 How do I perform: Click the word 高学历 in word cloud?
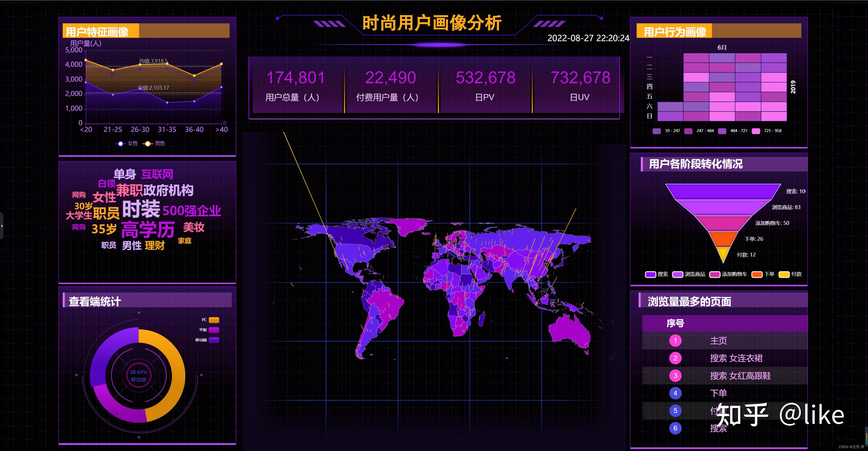pos(148,230)
